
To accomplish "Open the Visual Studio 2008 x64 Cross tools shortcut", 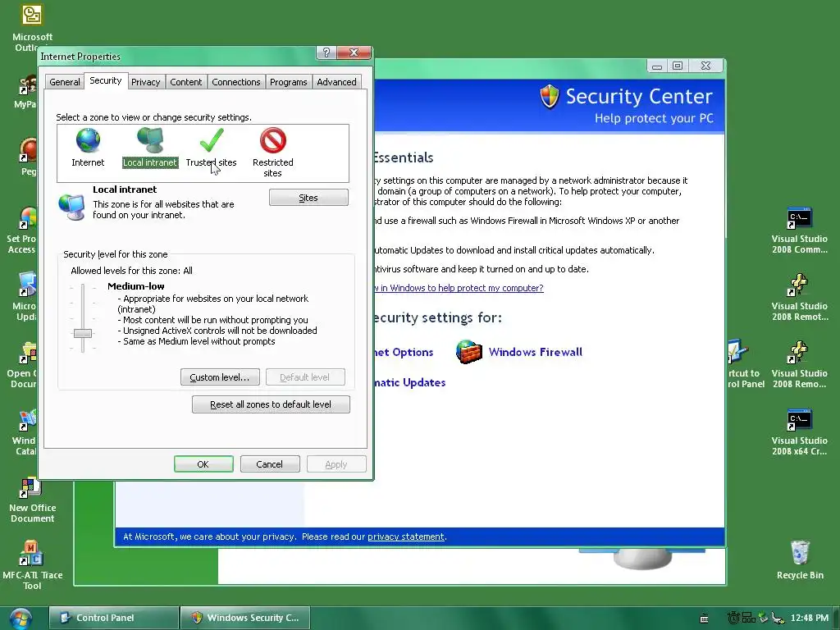I will coord(799,431).
